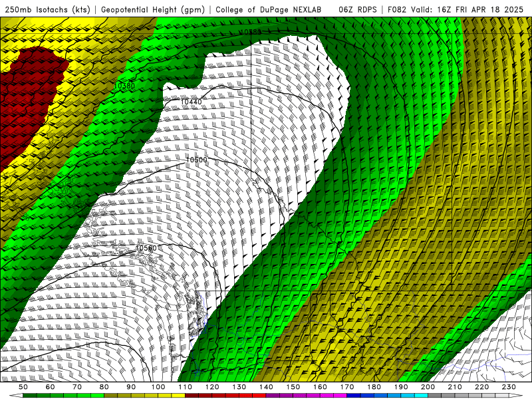Click the 230 legend value

click(509, 387)
